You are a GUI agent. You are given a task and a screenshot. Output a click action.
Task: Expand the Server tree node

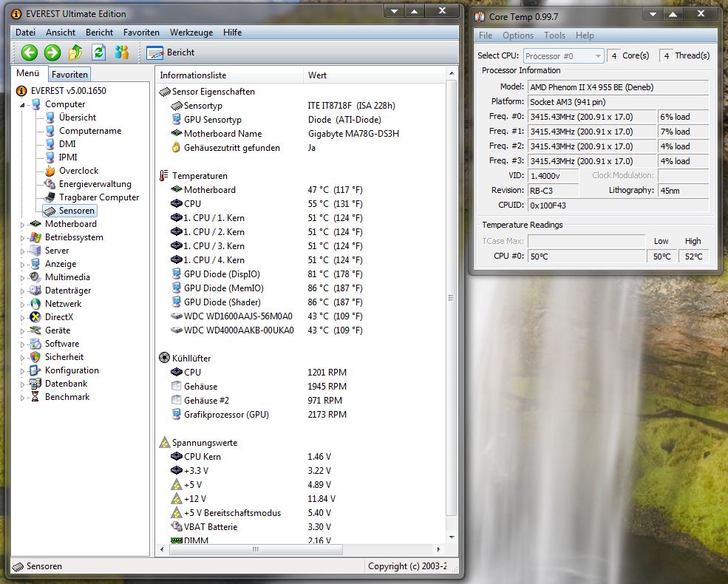(22, 251)
